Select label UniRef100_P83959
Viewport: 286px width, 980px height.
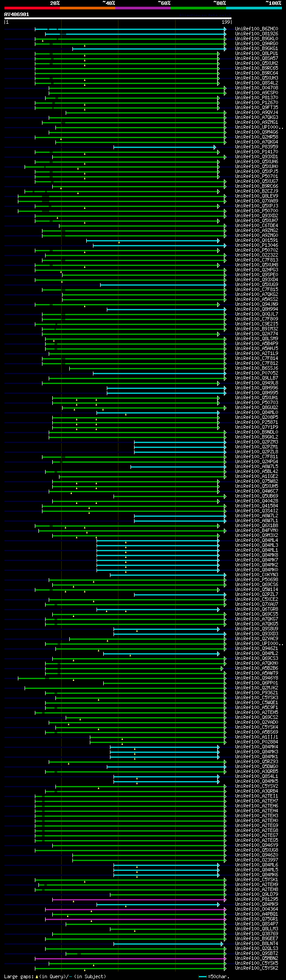point(257,147)
